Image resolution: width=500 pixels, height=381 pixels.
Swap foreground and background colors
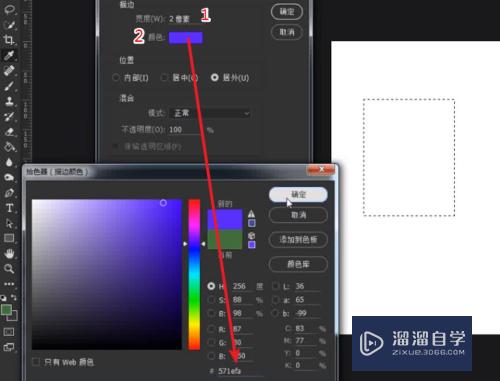14,297
